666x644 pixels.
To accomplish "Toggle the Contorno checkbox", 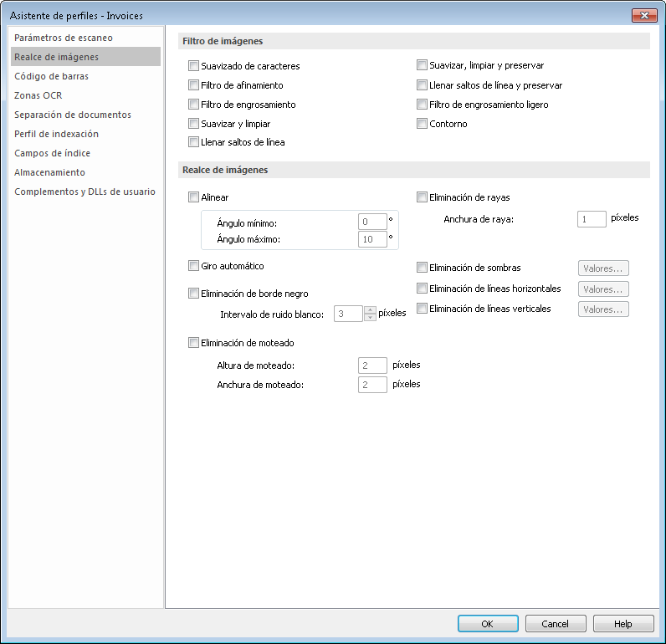I will coord(422,124).
